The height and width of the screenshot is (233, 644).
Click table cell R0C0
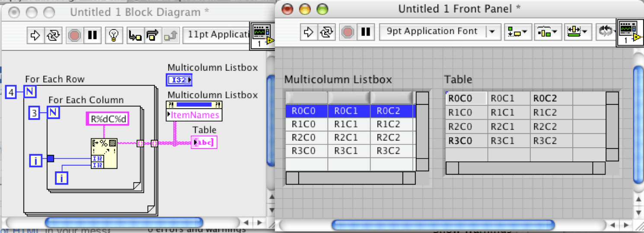(x=466, y=98)
